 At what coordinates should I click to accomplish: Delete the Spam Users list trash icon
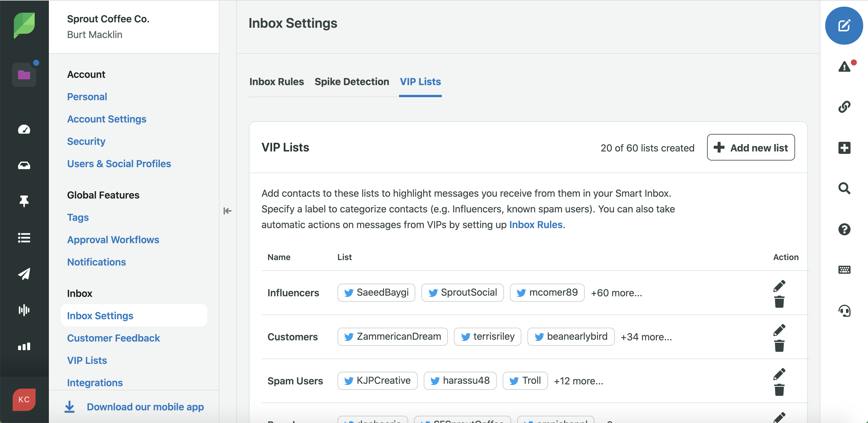(779, 390)
